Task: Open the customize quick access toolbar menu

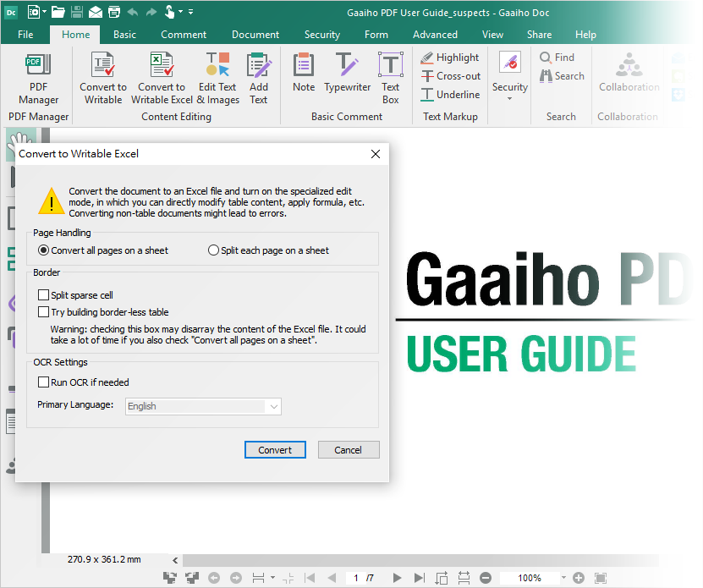Action: (191, 12)
